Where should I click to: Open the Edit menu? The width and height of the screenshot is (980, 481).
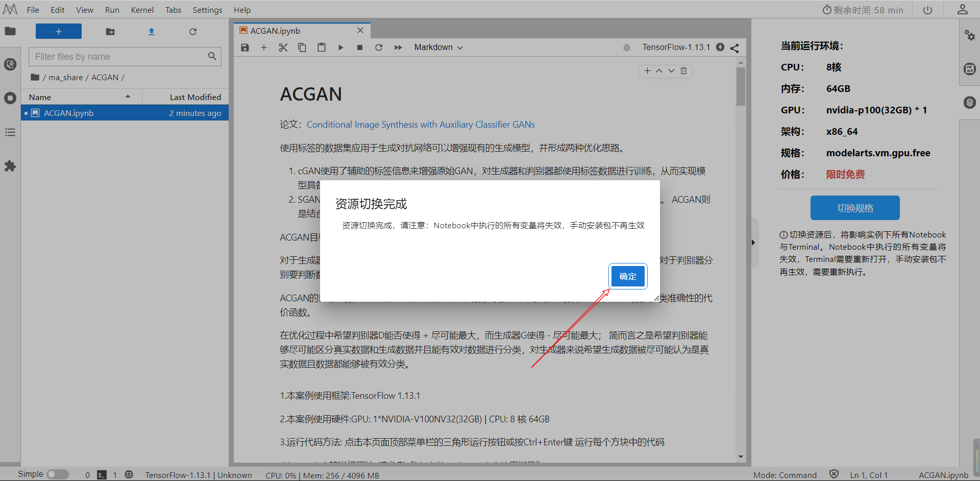point(58,10)
